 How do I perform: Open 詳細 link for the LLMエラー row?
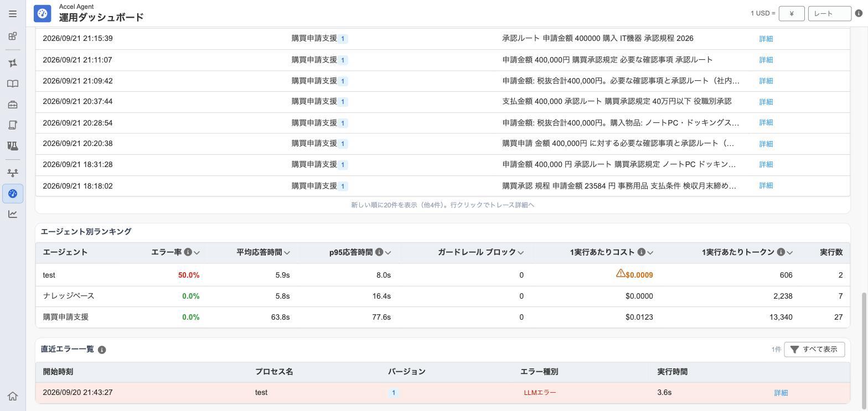click(781, 393)
